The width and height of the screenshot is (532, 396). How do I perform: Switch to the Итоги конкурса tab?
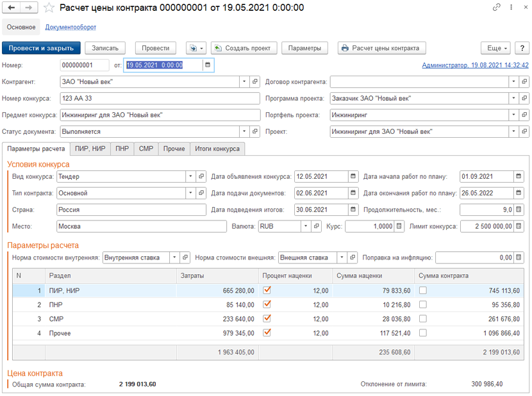(x=217, y=149)
